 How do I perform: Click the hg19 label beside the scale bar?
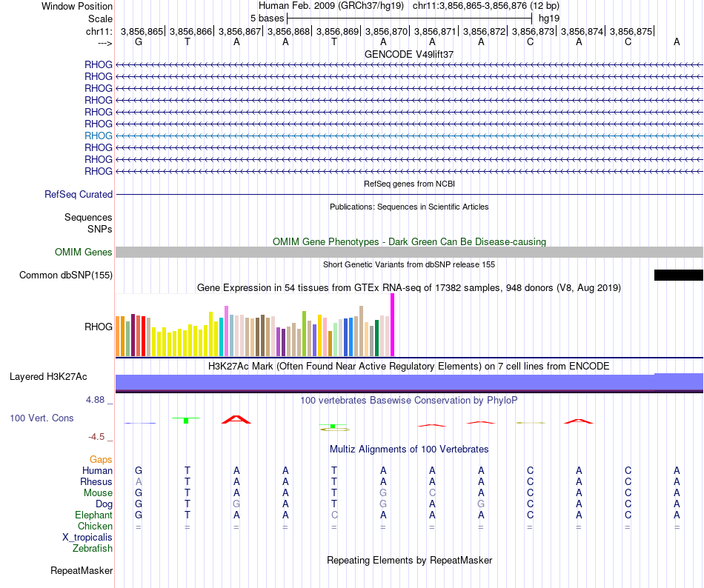(549, 19)
